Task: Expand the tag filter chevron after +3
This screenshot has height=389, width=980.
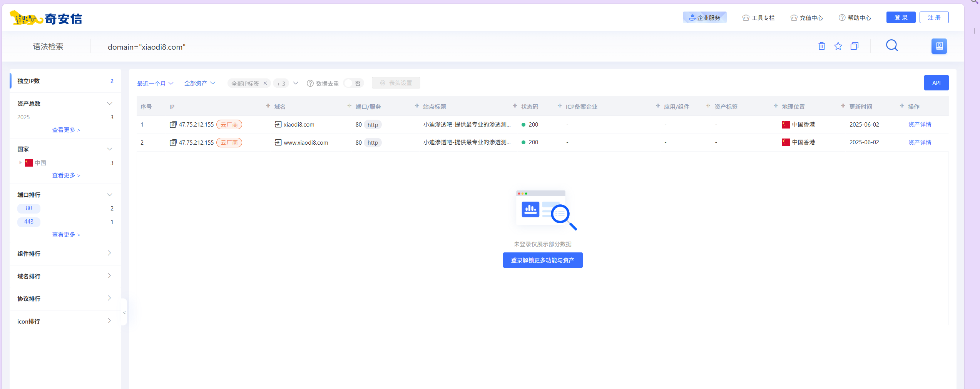Action: 296,83
